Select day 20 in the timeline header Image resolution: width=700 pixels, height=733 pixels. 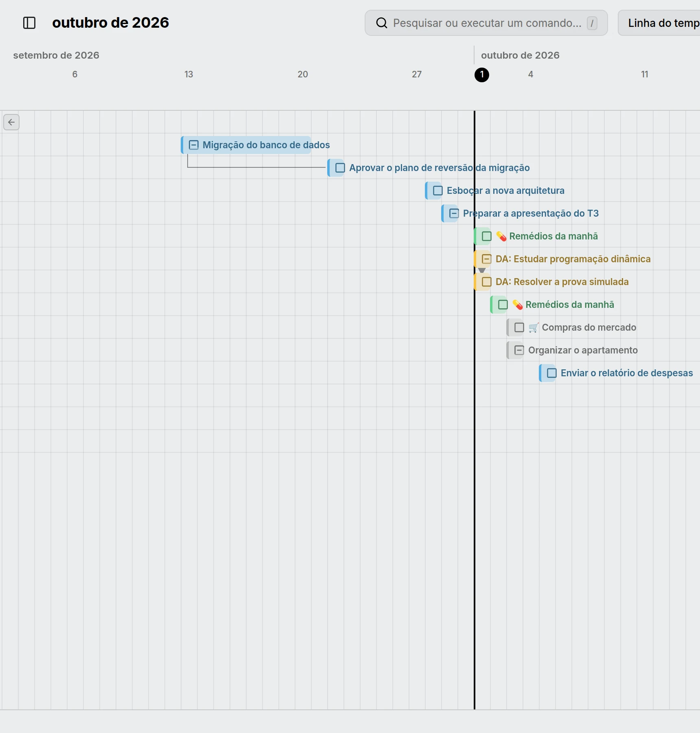(303, 75)
